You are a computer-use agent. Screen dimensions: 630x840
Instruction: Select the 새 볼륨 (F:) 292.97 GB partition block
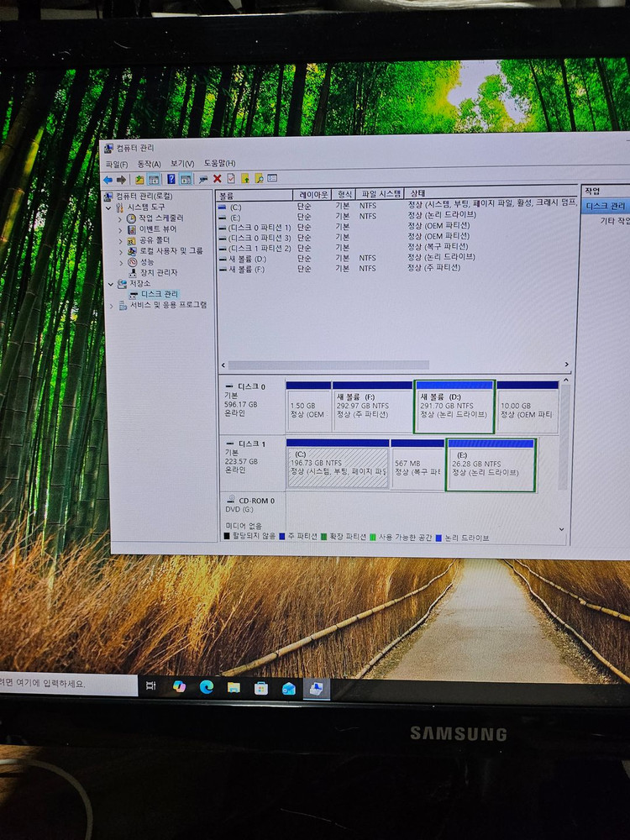click(372, 406)
